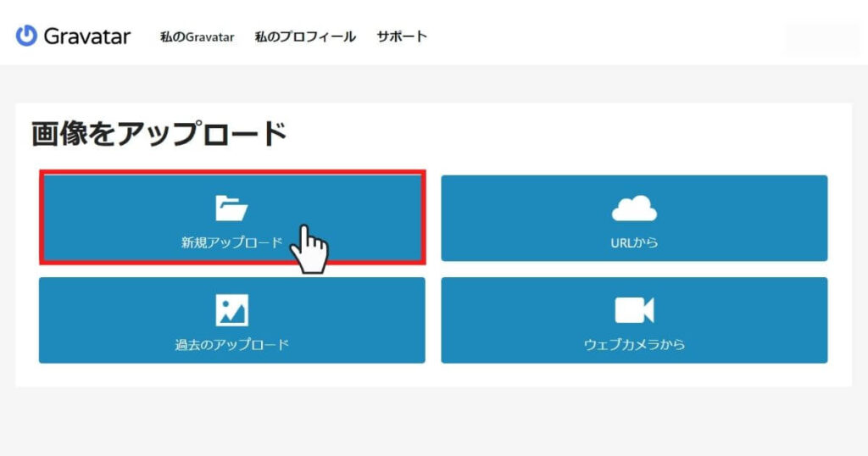Click the 画像をアップロード heading
Viewport: 868px width, 456px height.
coord(159,134)
